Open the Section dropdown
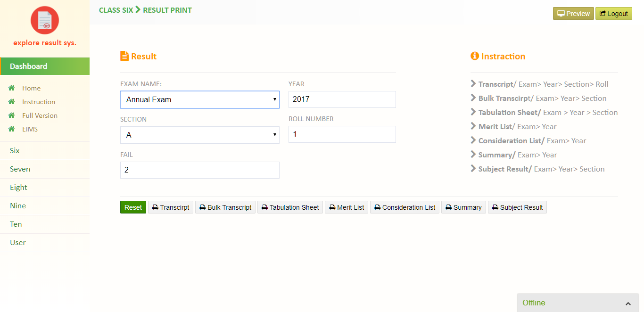Image resolution: width=644 pixels, height=312 pixels. (x=199, y=135)
